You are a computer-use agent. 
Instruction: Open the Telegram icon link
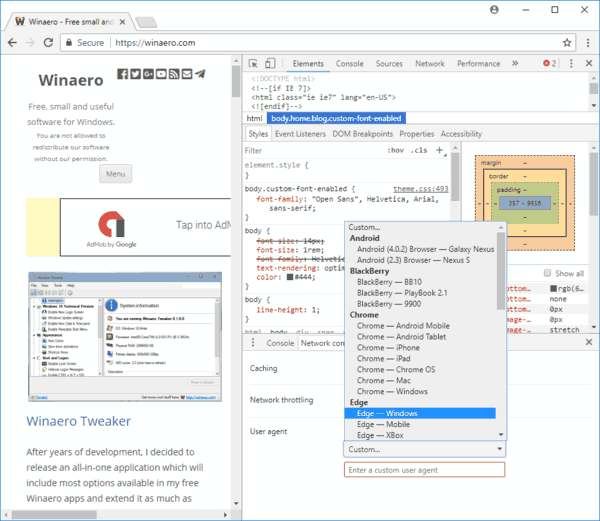coord(200,74)
